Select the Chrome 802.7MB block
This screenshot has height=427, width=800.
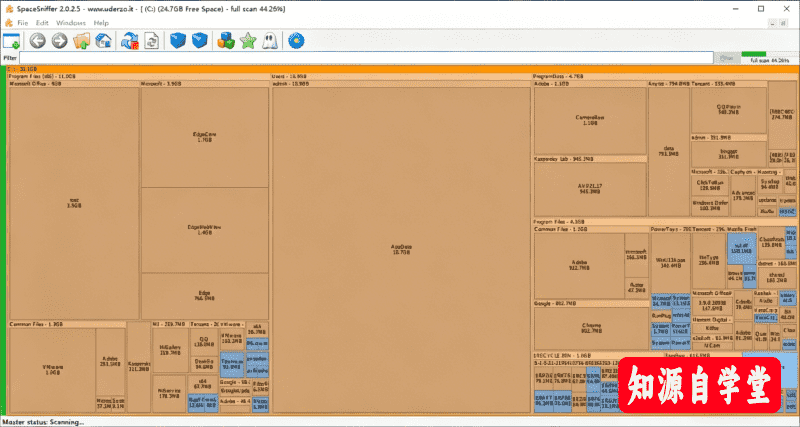(x=591, y=328)
